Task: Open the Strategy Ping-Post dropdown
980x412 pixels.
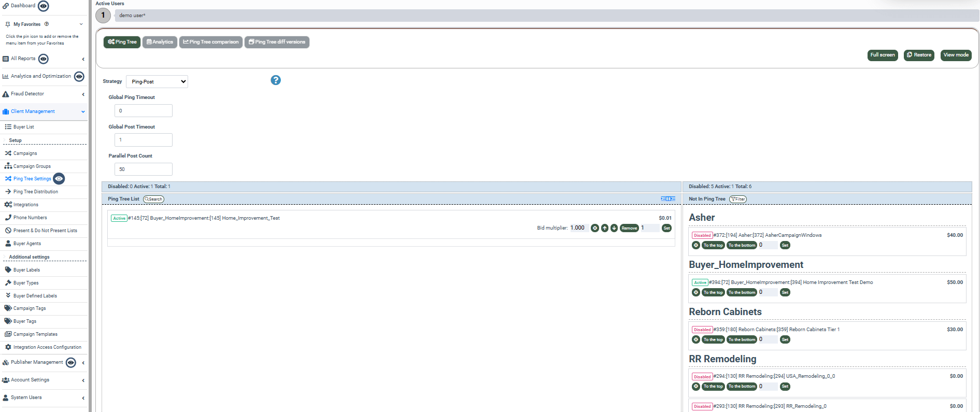Action: click(157, 82)
